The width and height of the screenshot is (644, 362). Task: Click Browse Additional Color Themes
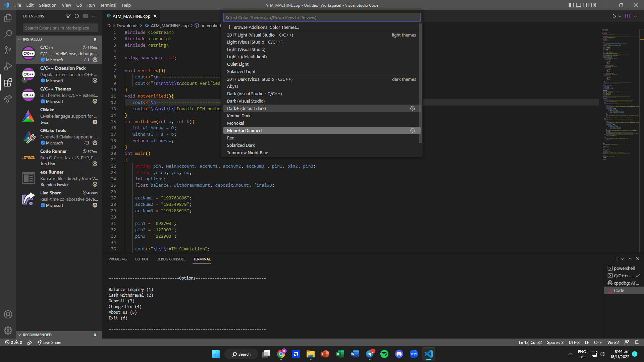point(266,27)
